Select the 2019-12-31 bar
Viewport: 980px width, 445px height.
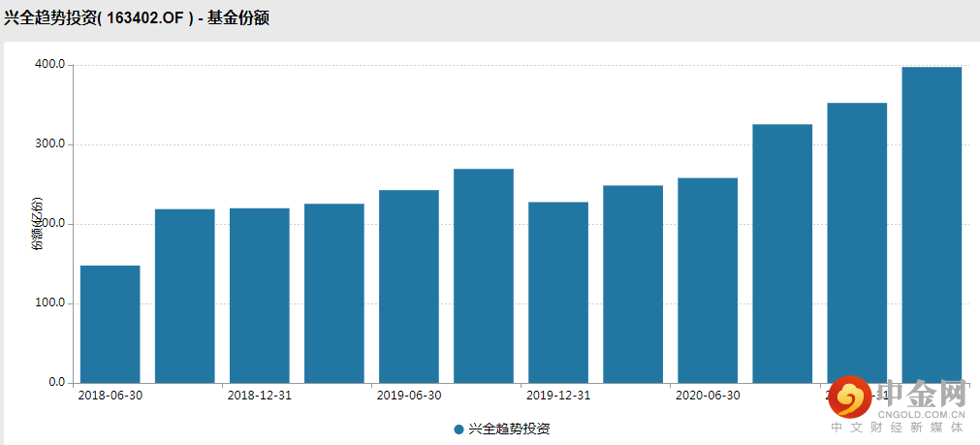(x=558, y=293)
